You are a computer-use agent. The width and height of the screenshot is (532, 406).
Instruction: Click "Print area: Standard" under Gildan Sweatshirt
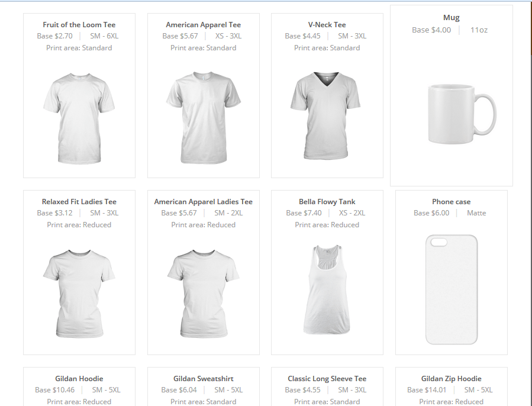203,402
